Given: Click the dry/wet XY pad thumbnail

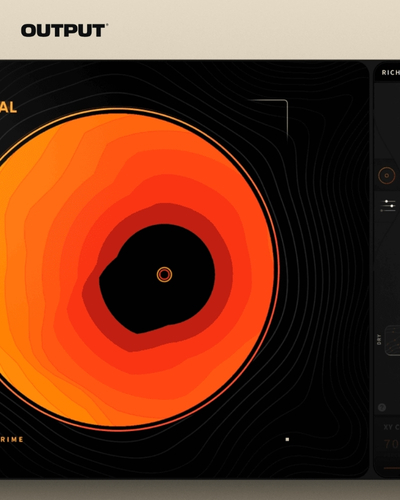Looking at the screenshot, I should (x=393, y=341).
